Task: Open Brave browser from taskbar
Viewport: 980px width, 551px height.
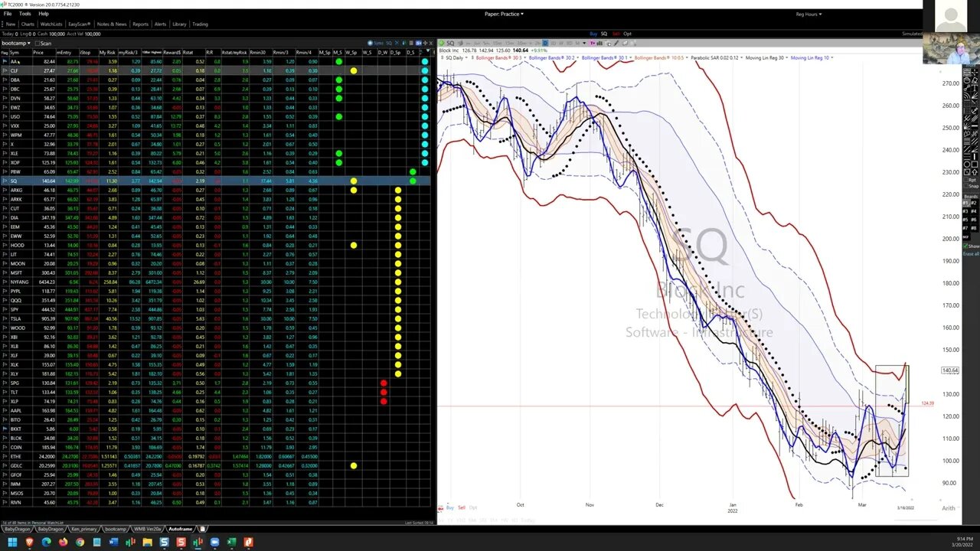Action: 30,542
